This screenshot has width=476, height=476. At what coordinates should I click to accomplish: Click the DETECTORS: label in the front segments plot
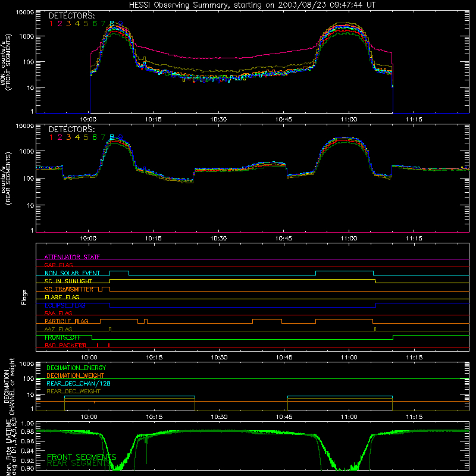(71, 16)
